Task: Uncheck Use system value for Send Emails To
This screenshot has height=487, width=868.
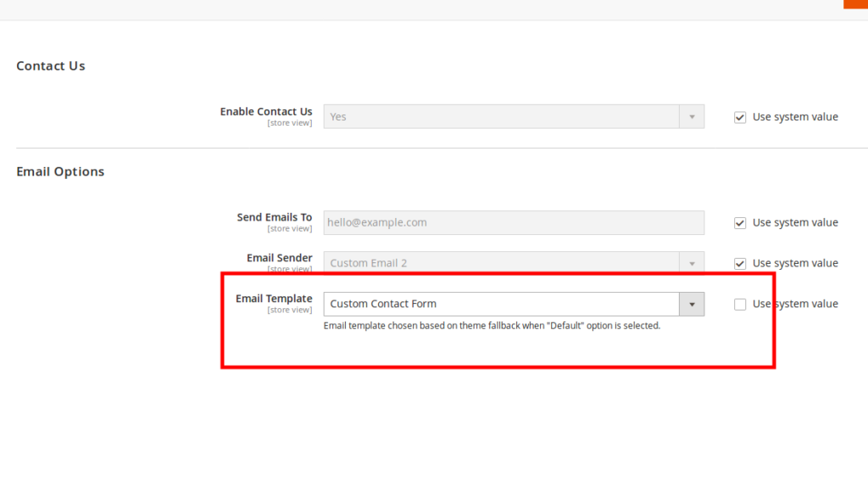Action: [739, 223]
